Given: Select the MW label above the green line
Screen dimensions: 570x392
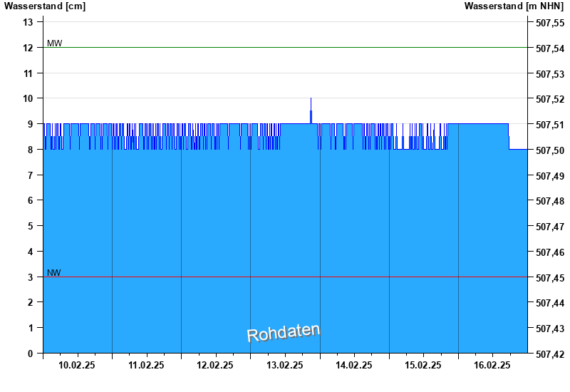Looking at the screenshot, I should pos(54,43).
